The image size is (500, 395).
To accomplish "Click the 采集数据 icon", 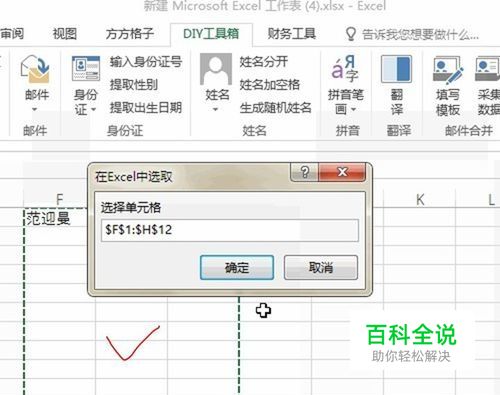I will [x=487, y=70].
